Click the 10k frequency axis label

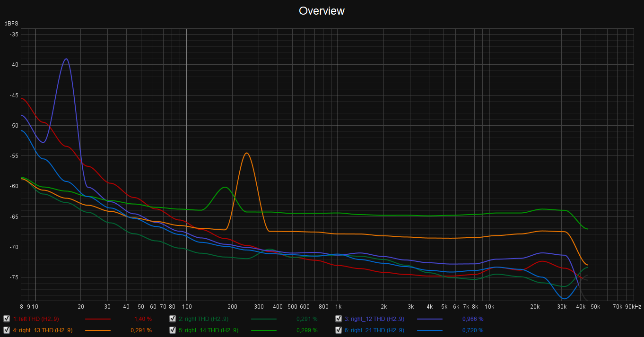[489, 307]
